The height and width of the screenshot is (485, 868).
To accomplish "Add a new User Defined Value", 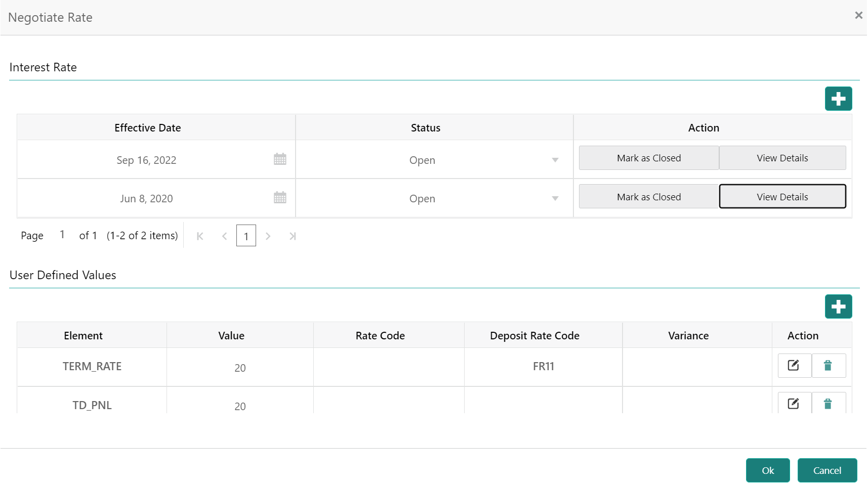I will click(x=838, y=306).
